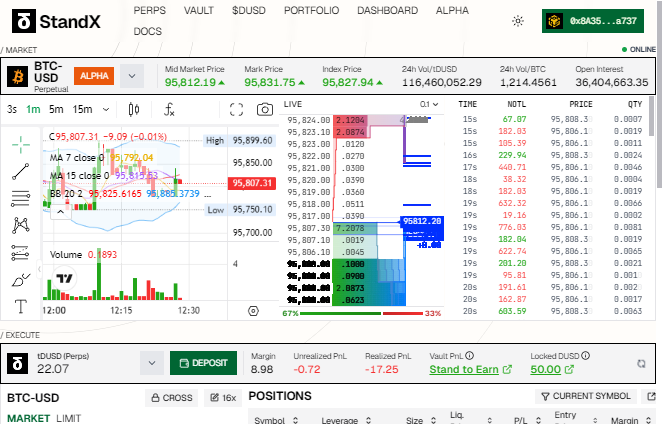The width and height of the screenshot is (663, 424).
Task: Toggle chart fullscreen mode
Action: click(236, 109)
